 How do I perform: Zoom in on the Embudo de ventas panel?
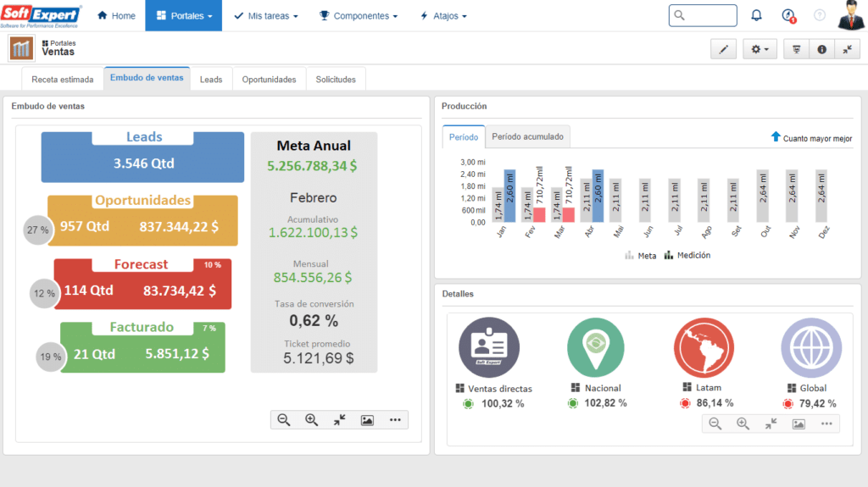pos(311,420)
